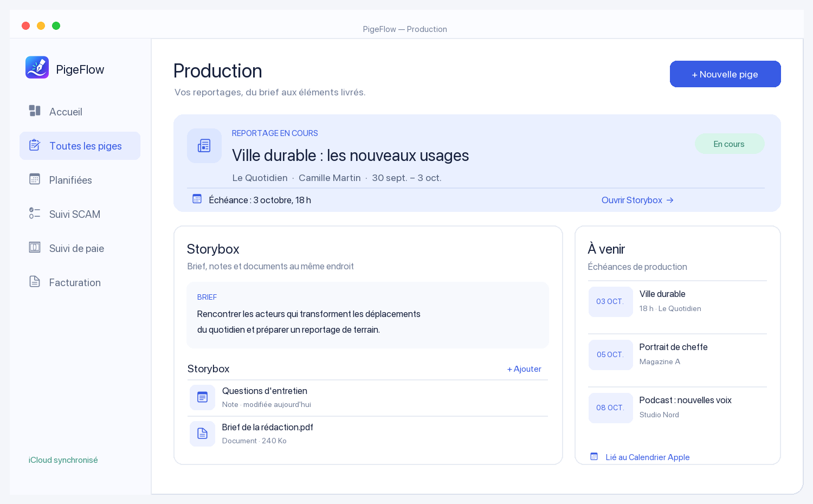Open the Podcast : nouvelles voix entry
Image resolution: width=813 pixels, height=504 pixels.
677,408
